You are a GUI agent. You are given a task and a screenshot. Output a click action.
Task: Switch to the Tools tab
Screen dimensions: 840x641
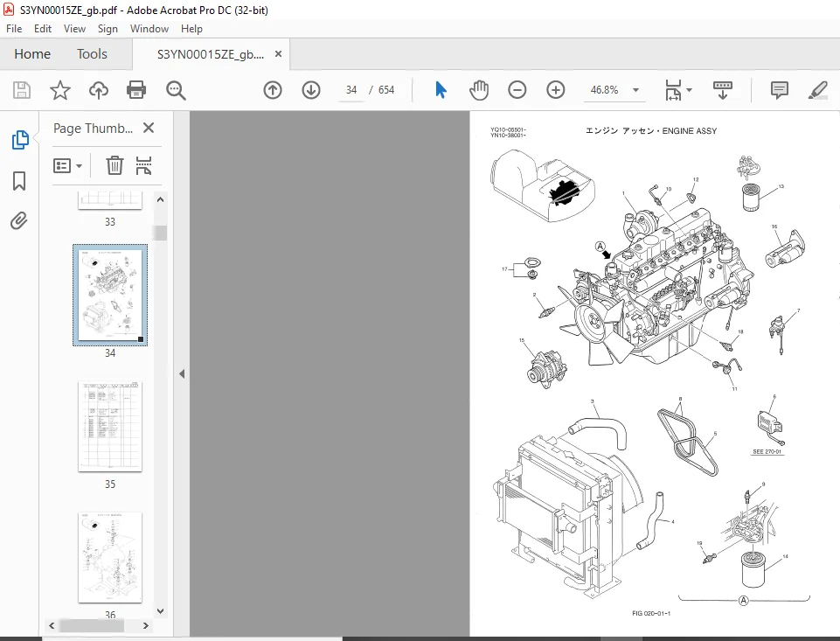pos(92,54)
